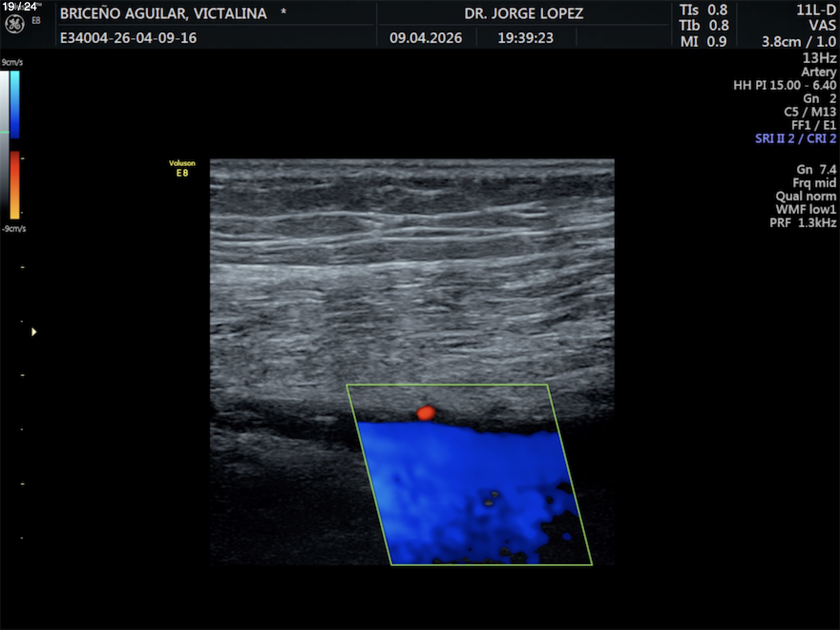Click the exam ID E34004-26-04-09-16
This screenshot has height=630, width=840.
(128, 38)
